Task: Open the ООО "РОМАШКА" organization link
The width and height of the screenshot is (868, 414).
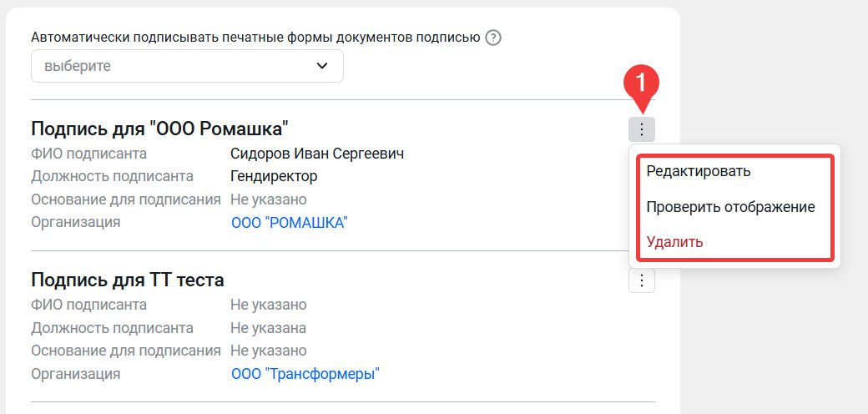Action: pyautogui.click(x=289, y=223)
